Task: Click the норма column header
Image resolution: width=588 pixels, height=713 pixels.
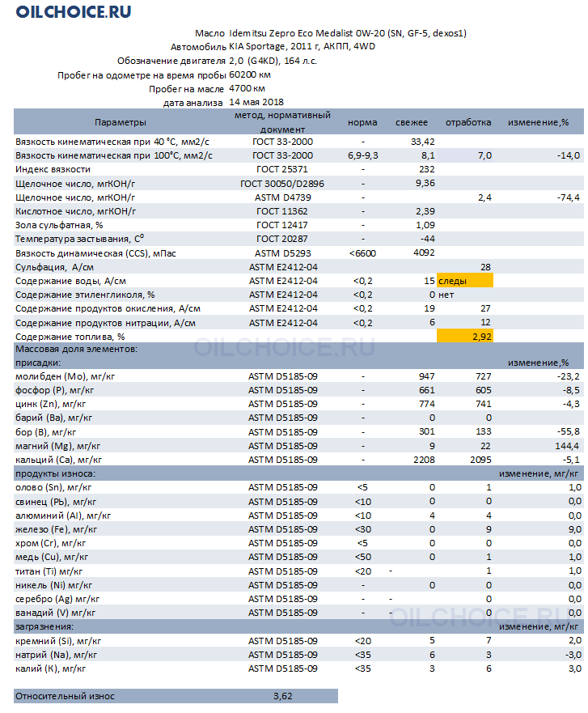Action: point(362,122)
